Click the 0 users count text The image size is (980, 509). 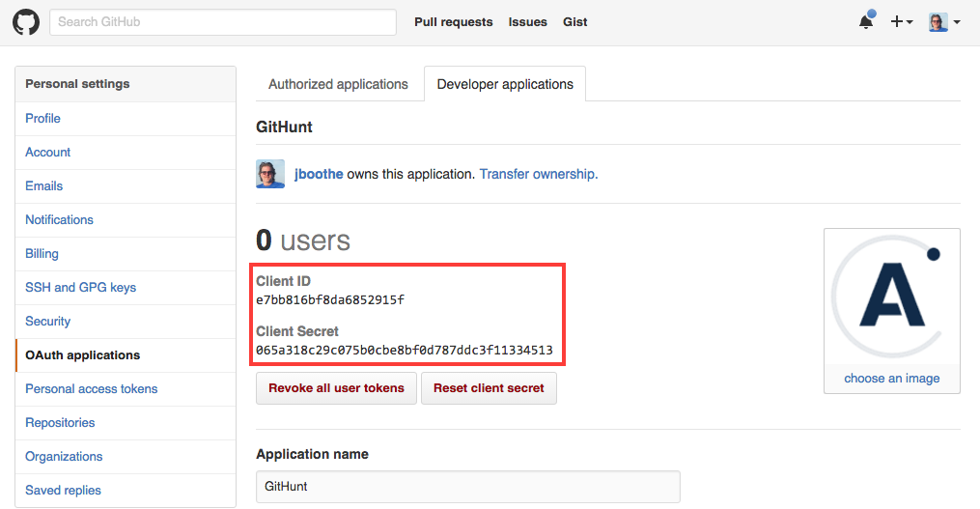(303, 240)
